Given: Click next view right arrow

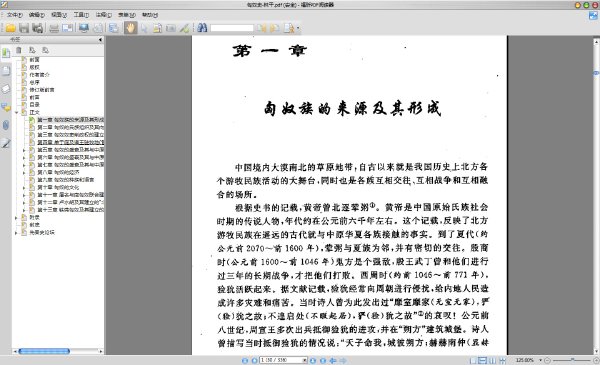Looking at the screenshot, I should tap(343, 360).
